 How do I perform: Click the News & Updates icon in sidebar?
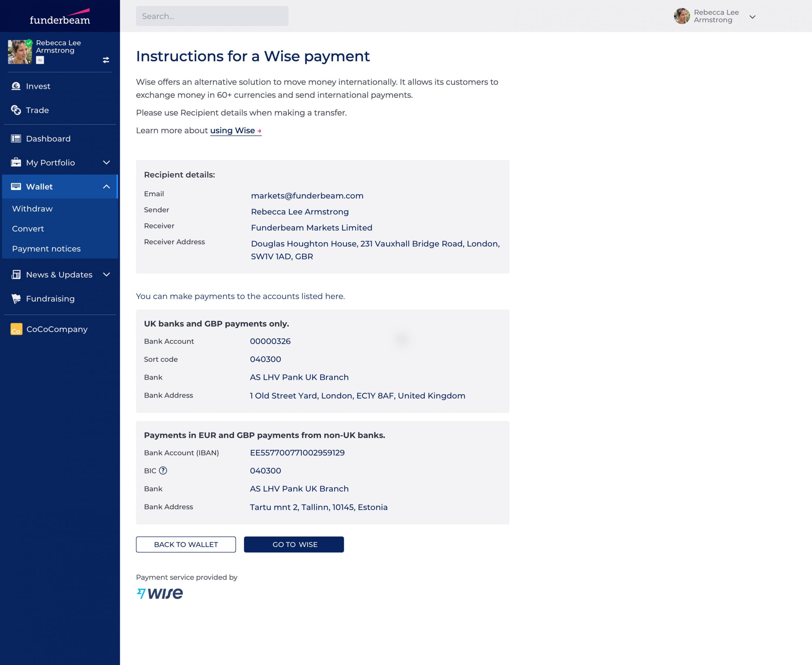(16, 275)
